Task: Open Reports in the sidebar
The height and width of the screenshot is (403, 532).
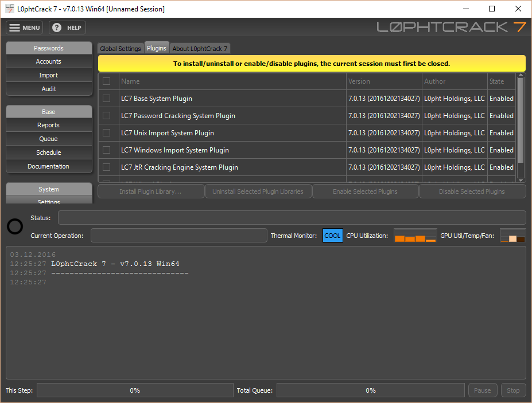Action: [x=49, y=125]
